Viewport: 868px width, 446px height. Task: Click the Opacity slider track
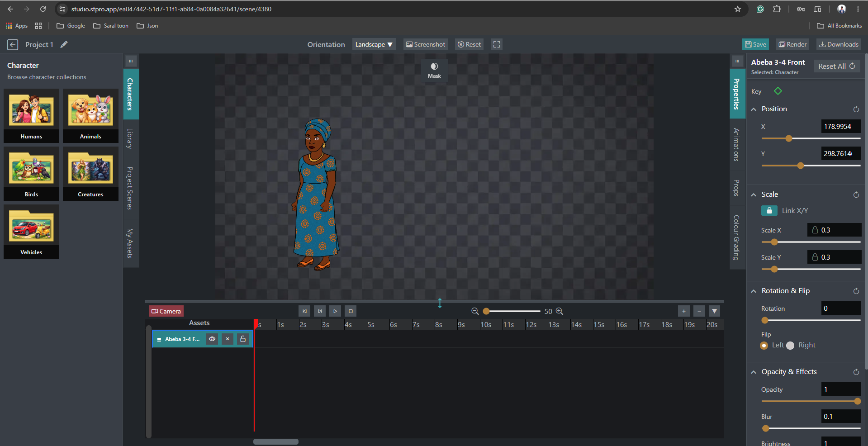click(811, 401)
